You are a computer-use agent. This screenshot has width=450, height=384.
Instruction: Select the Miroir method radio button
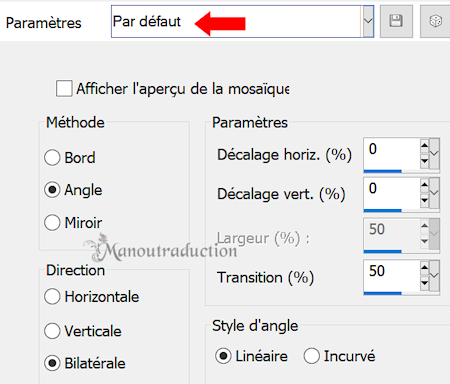click(x=52, y=222)
